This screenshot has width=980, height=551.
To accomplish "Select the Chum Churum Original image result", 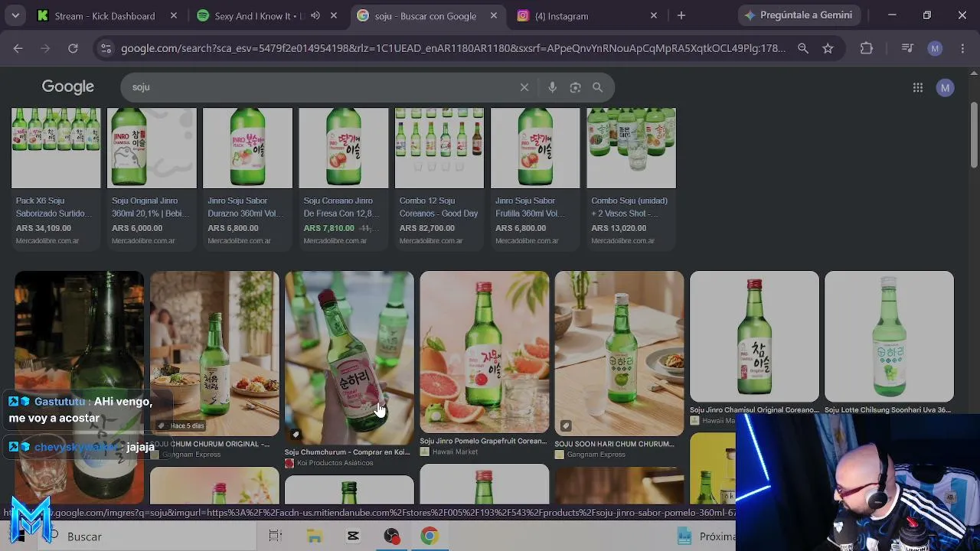I will click(x=214, y=354).
